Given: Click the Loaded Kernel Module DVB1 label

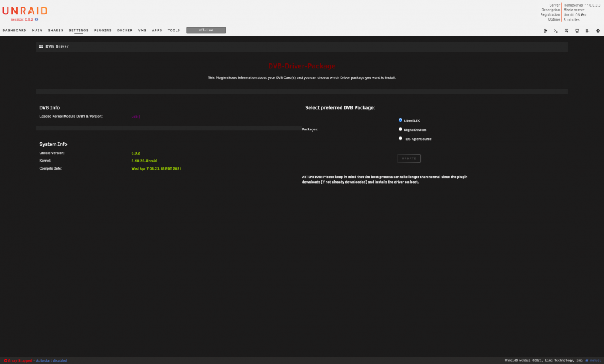Looking at the screenshot, I should (x=71, y=117).
